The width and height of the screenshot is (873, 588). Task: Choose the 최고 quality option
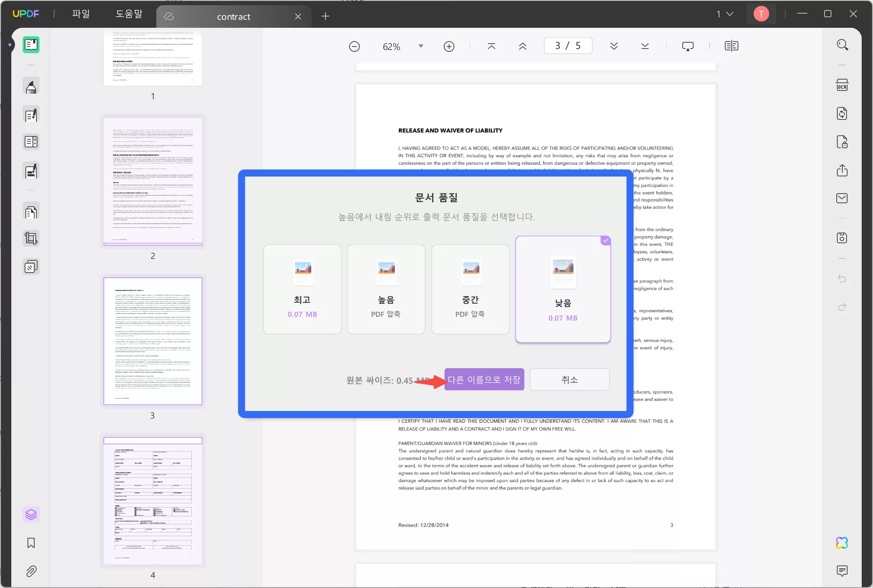pyautogui.click(x=302, y=289)
